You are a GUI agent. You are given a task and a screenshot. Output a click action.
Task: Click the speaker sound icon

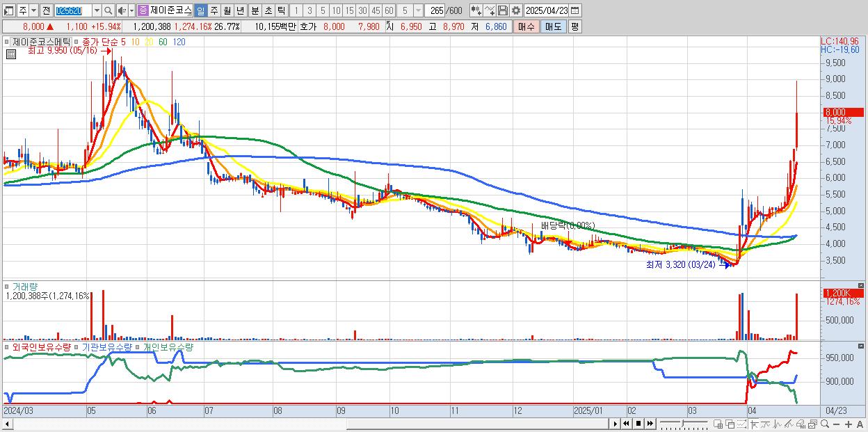tap(122, 10)
